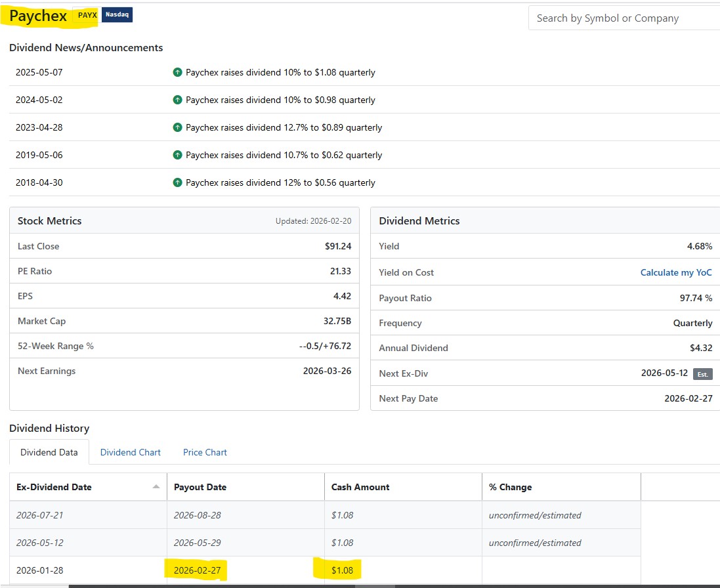Click the PAYX ticker symbol badge
Viewport: 720px width, 588px height.
pyautogui.click(x=87, y=15)
